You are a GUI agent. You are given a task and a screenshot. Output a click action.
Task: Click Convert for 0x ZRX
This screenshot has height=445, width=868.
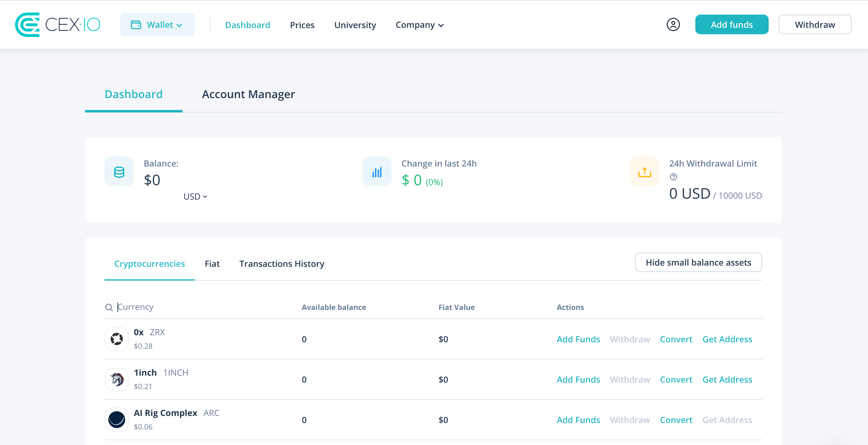coord(676,339)
